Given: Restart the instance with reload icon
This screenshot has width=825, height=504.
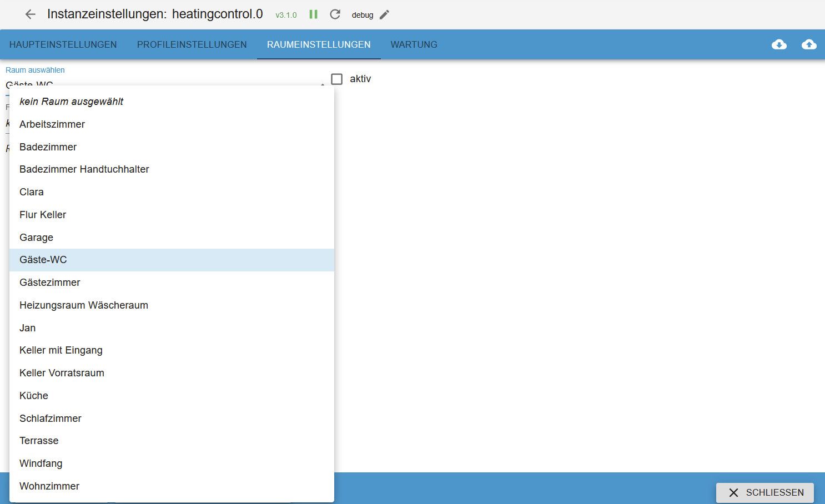Looking at the screenshot, I should pos(335,14).
